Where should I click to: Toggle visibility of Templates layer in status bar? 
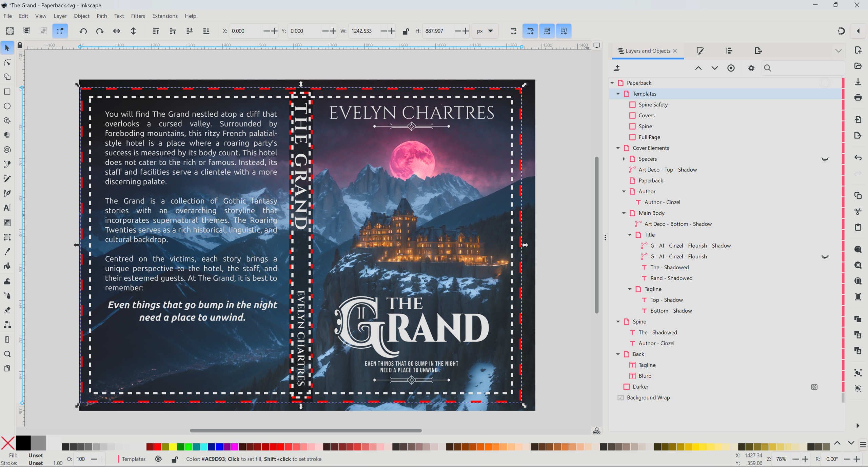(x=158, y=459)
